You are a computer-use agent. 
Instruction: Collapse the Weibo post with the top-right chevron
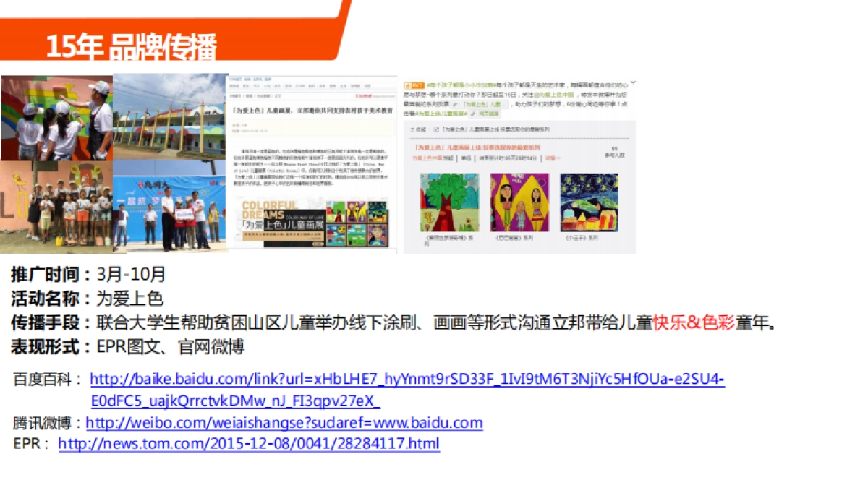tap(631, 82)
